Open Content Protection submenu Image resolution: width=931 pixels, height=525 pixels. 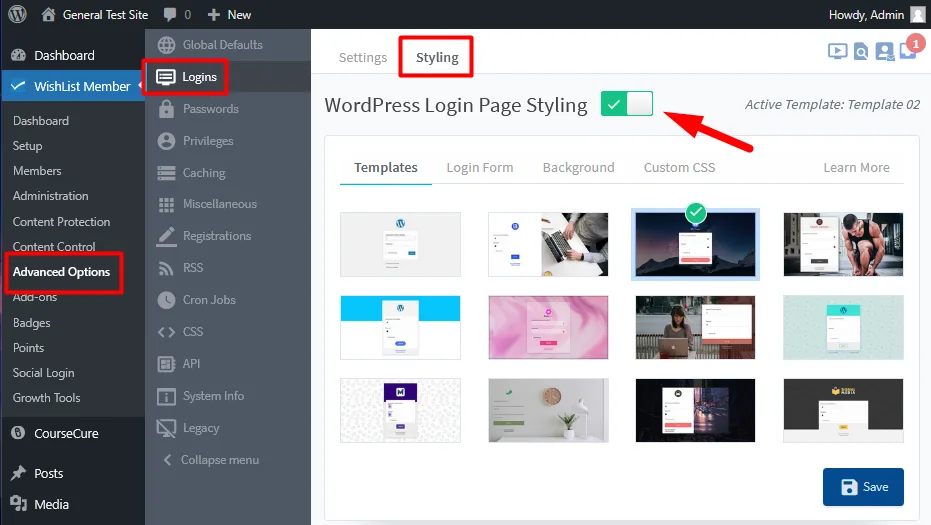pyautogui.click(x=61, y=222)
